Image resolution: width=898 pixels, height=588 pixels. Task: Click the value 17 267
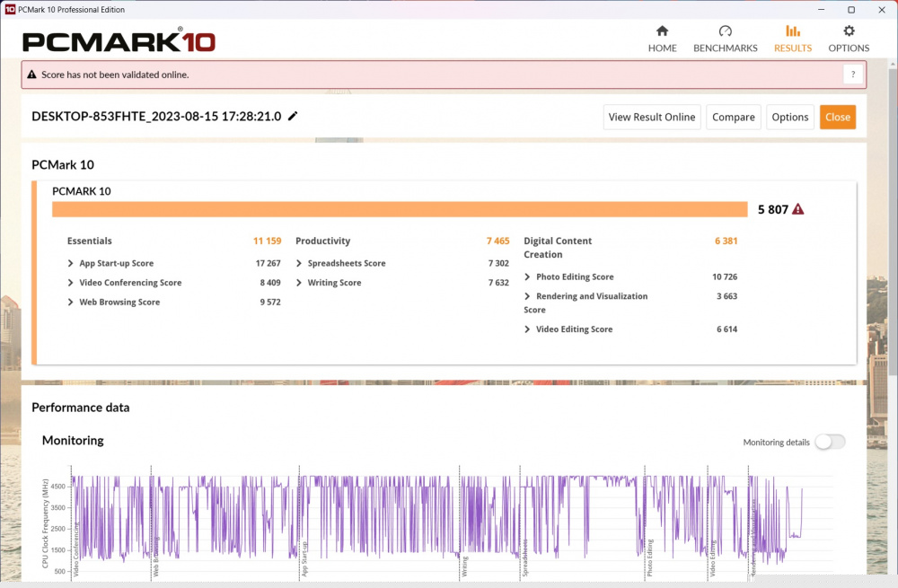[x=268, y=263]
